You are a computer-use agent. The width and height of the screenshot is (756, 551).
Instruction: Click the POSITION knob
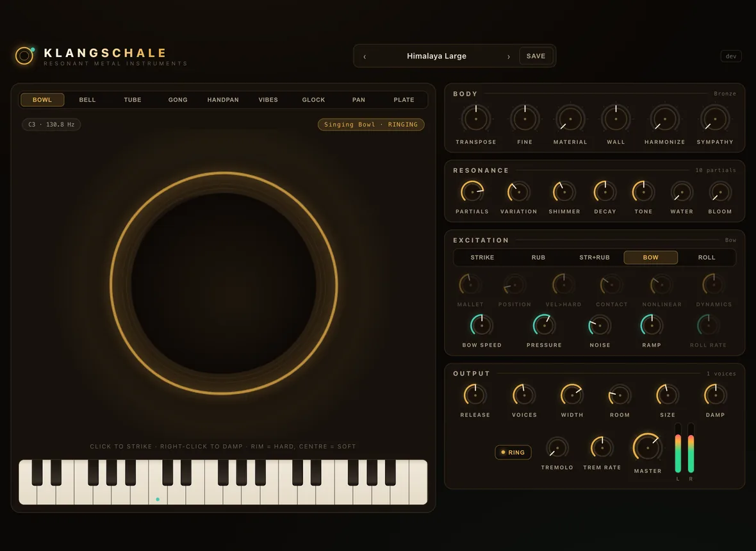(x=514, y=285)
